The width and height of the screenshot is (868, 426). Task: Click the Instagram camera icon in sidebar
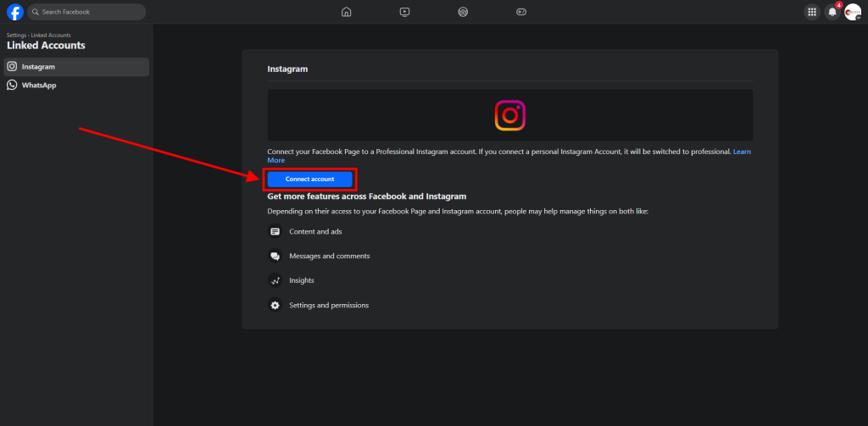[x=12, y=67]
